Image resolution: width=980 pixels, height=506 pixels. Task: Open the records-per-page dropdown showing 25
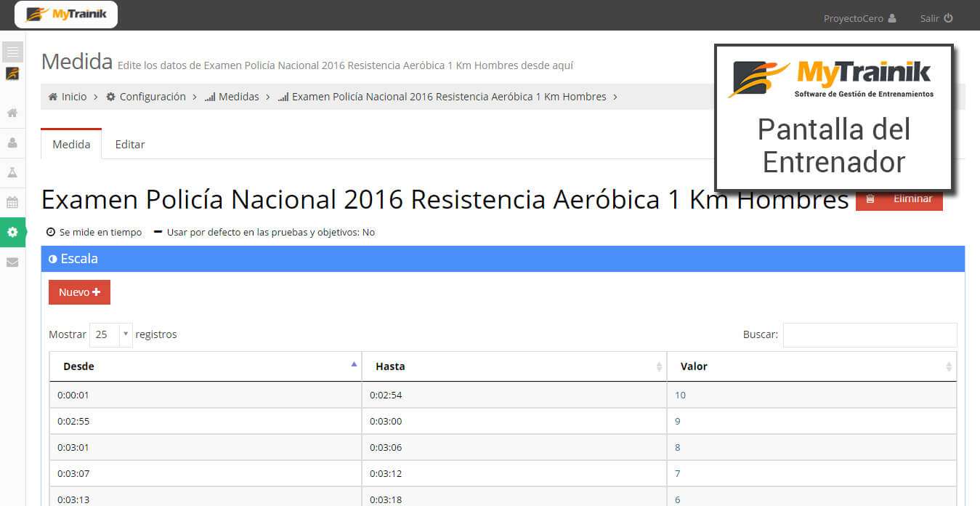(x=110, y=334)
